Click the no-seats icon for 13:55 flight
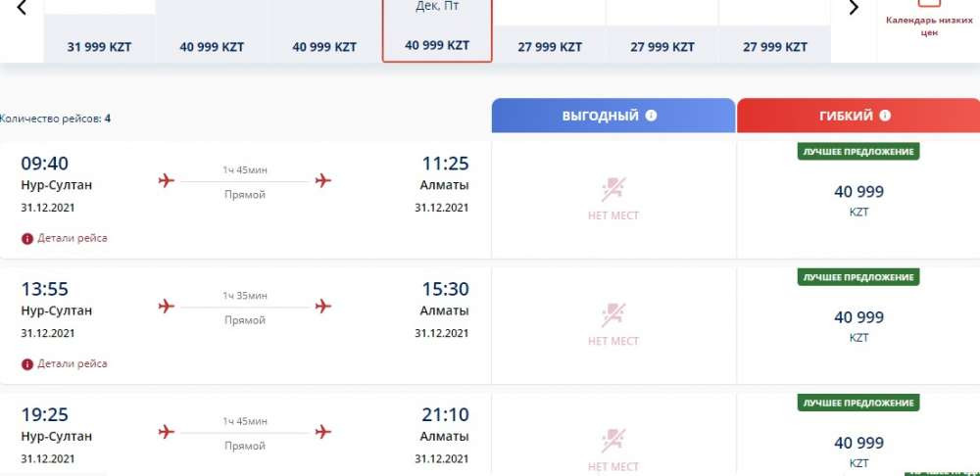This screenshot has height=476, width=980. tap(613, 314)
